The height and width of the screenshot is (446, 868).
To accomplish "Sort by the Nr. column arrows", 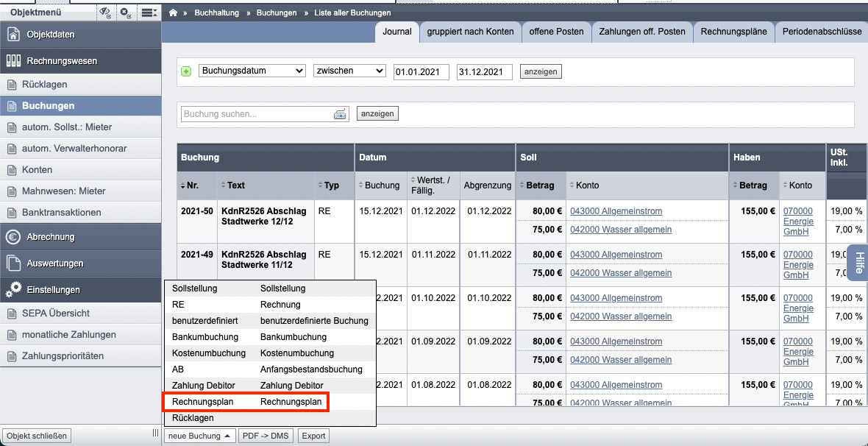I will click(183, 185).
